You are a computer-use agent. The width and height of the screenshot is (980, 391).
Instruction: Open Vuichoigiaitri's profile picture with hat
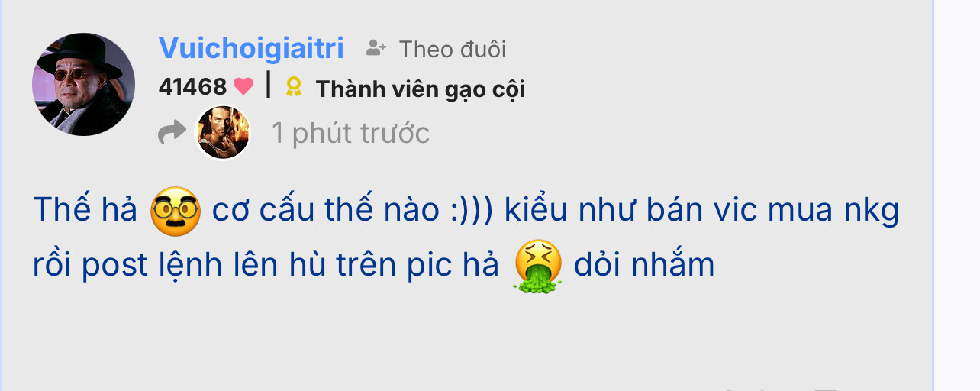pos(83,84)
